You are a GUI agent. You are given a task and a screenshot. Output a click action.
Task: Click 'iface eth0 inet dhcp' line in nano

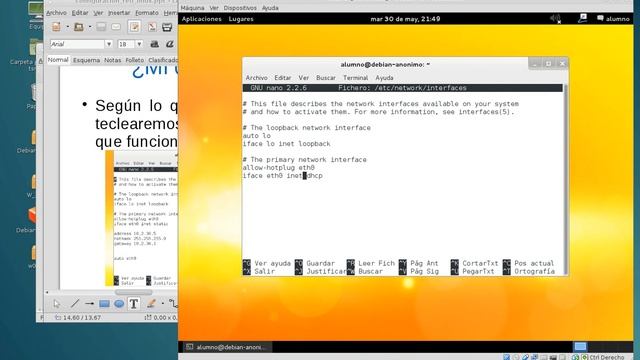point(282,176)
